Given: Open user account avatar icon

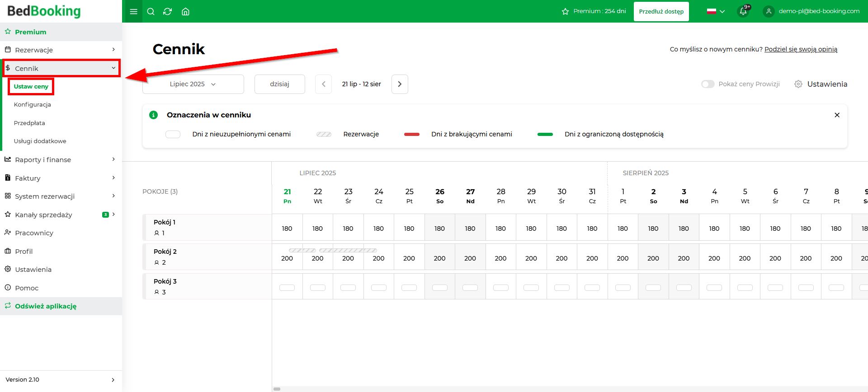Looking at the screenshot, I should (x=769, y=11).
